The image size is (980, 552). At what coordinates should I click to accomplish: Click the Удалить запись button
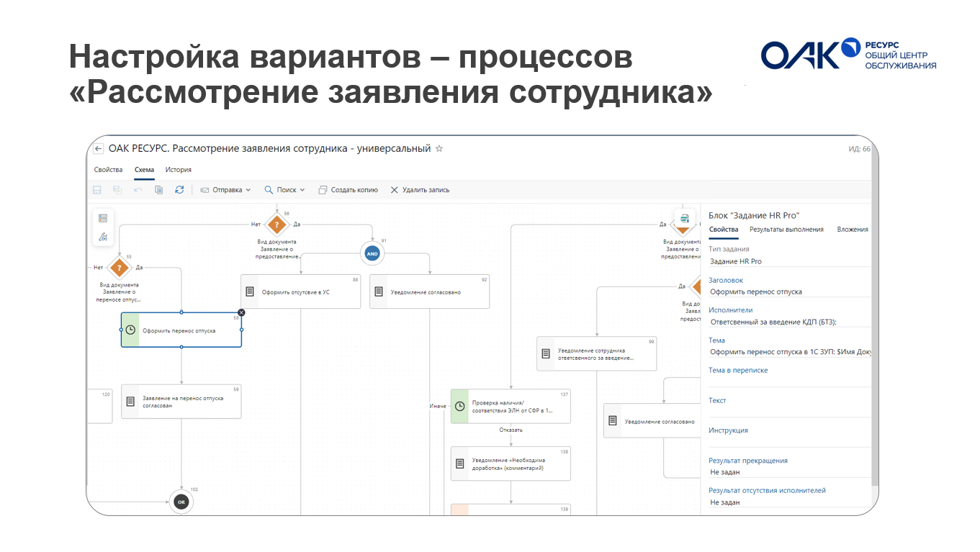click(420, 190)
